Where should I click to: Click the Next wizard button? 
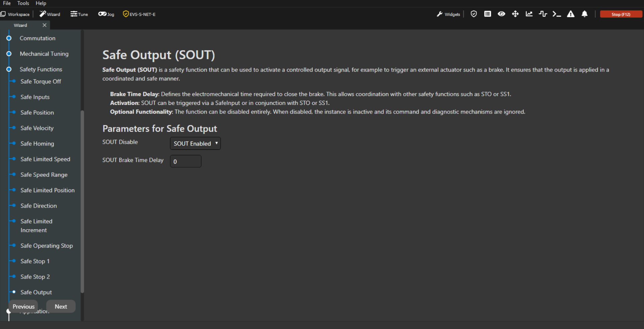[61, 306]
